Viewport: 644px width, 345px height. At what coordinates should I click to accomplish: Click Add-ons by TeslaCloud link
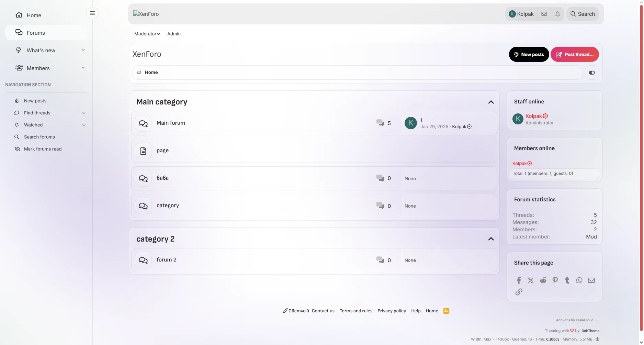point(575,320)
